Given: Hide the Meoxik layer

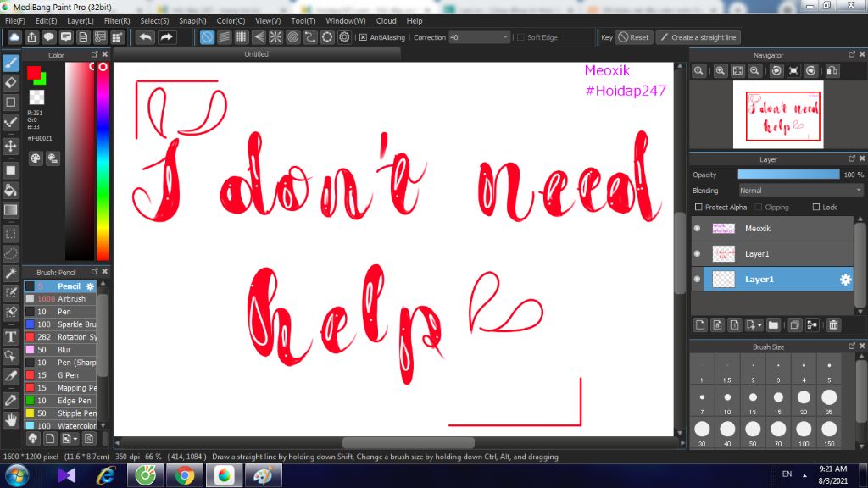Looking at the screenshot, I should pos(697,229).
